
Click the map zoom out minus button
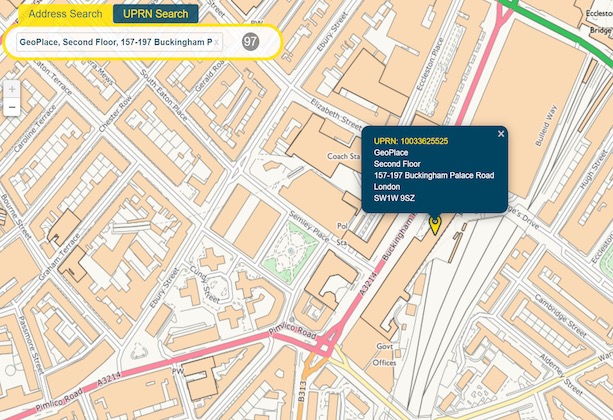[11, 107]
